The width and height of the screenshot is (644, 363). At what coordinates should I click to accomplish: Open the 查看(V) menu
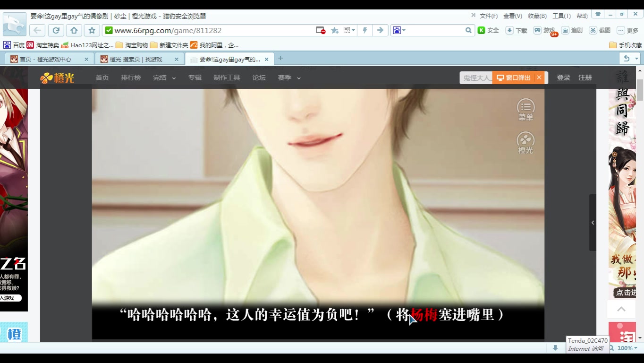coord(513,16)
